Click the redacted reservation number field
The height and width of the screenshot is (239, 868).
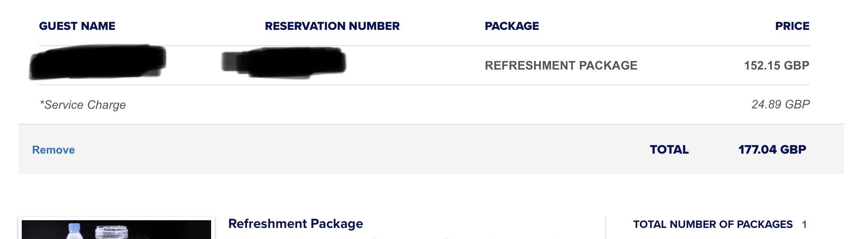[284, 63]
